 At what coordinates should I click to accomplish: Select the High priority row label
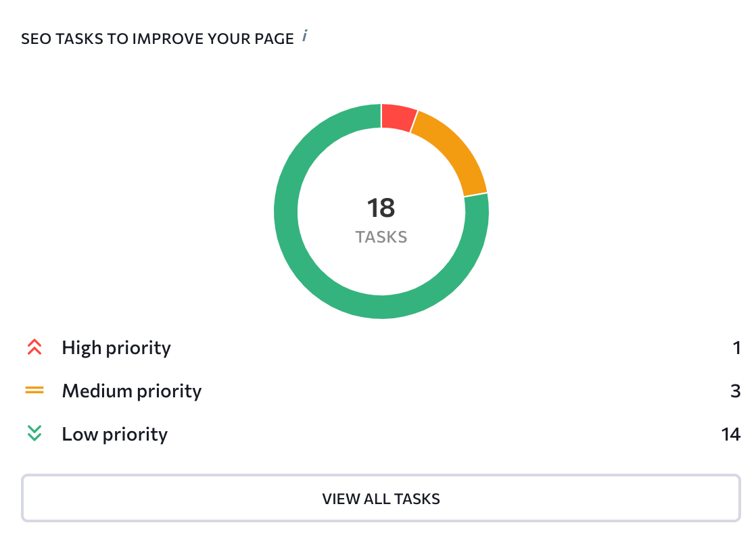[x=116, y=348]
